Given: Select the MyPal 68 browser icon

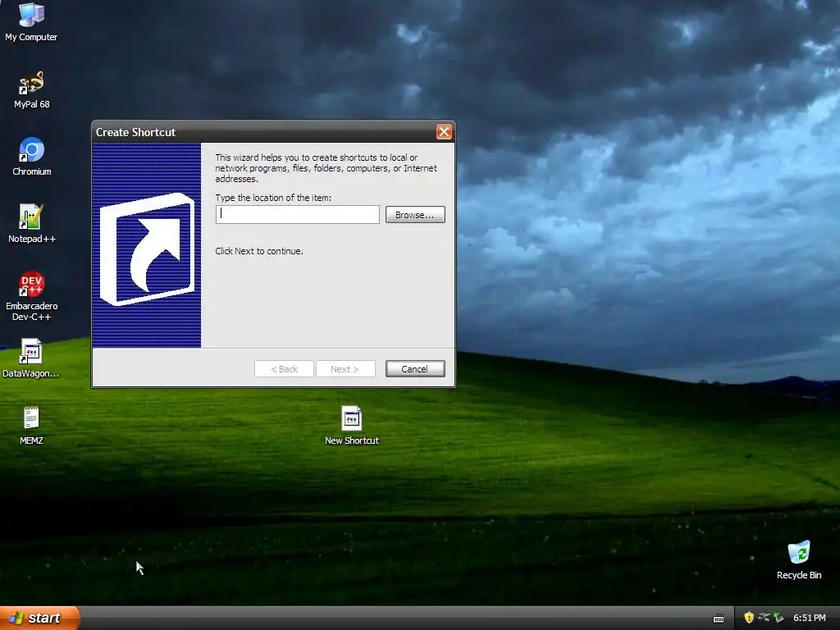Looking at the screenshot, I should 31,89.
